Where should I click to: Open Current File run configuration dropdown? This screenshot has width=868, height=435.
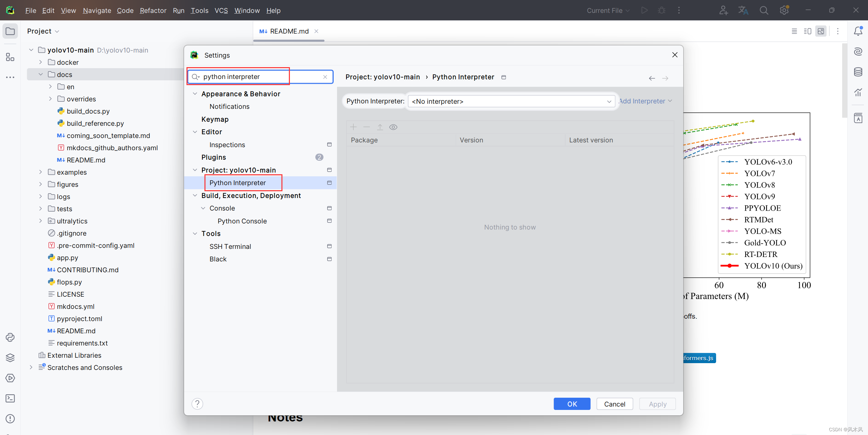pos(608,11)
